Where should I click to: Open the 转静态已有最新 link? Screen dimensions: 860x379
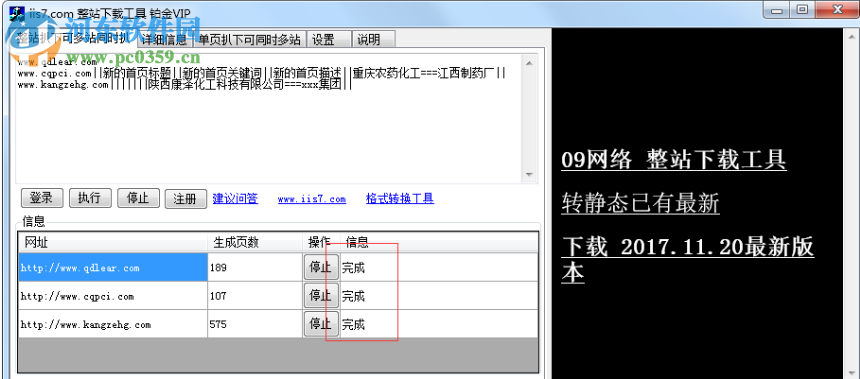point(640,203)
